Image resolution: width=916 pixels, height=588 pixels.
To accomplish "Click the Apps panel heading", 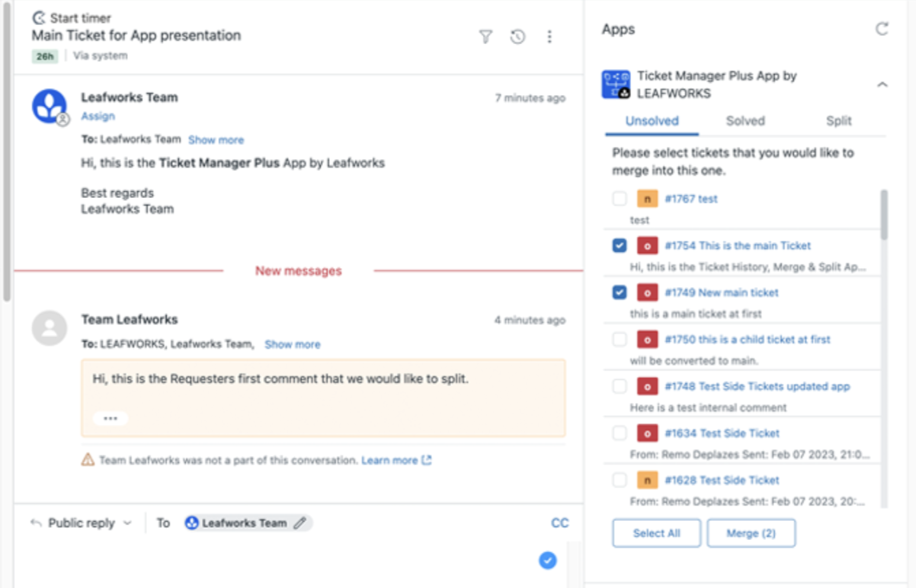I will pyautogui.click(x=618, y=30).
